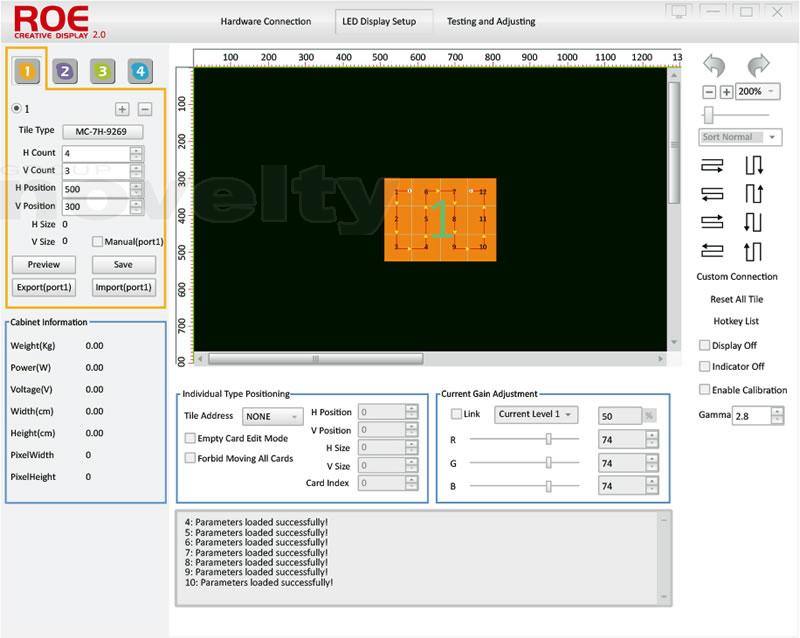Image resolution: width=800 pixels, height=638 pixels.
Task: Click the undo arrow icon
Action: (714, 67)
